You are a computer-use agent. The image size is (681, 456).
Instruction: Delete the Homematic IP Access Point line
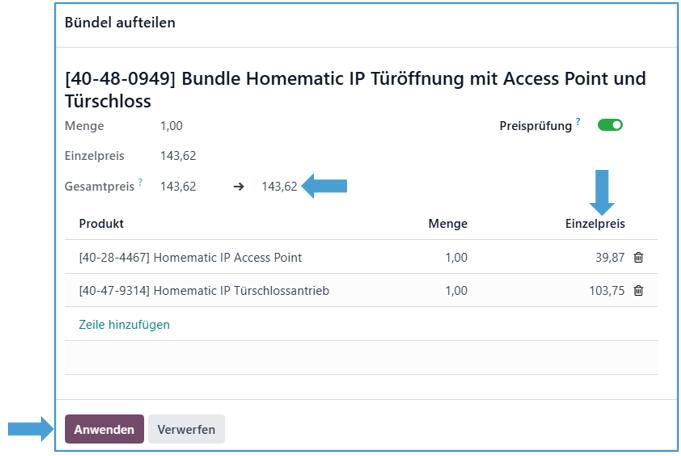tap(639, 258)
